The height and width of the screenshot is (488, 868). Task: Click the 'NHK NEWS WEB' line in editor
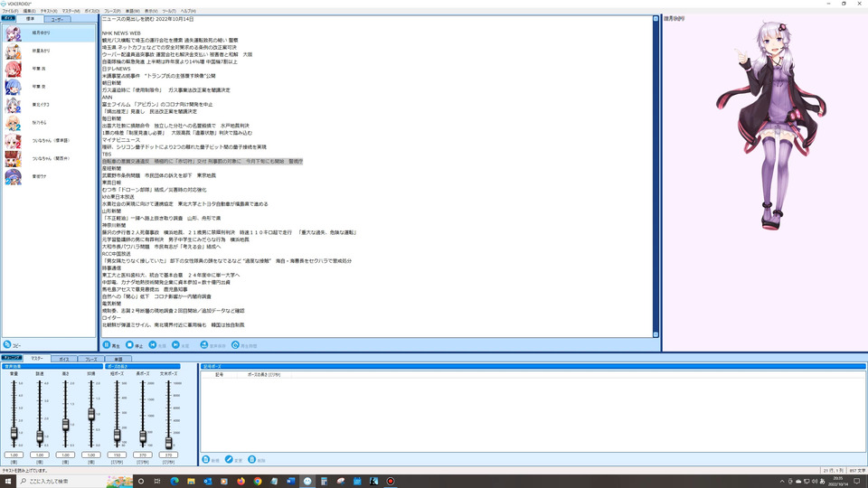tap(121, 33)
